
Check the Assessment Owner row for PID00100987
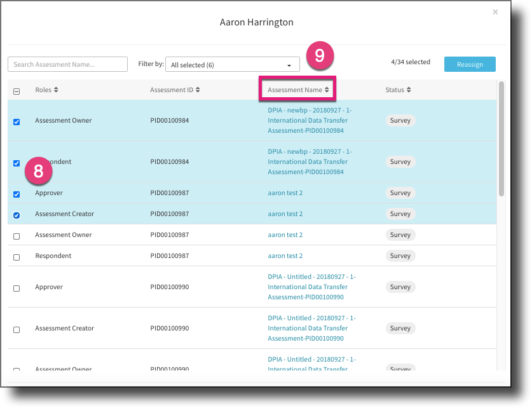16,236
